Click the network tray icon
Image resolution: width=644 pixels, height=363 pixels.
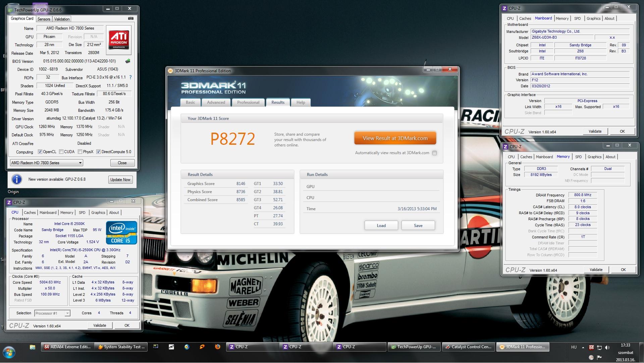[599, 347]
